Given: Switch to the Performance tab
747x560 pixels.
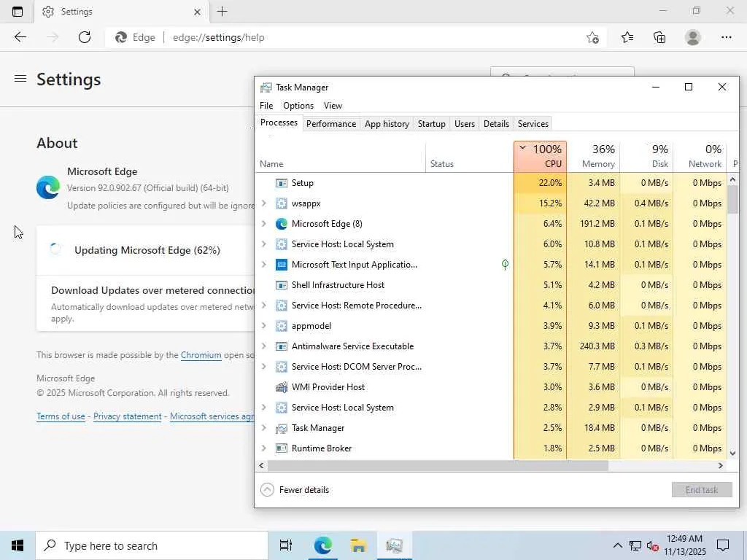Looking at the screenshot, I should click(331, 124).
